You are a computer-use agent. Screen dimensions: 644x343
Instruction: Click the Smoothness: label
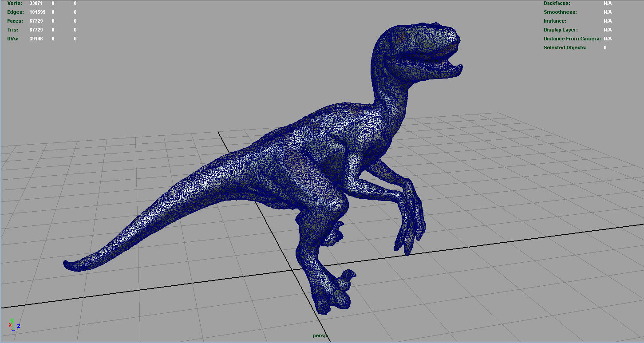560,12
